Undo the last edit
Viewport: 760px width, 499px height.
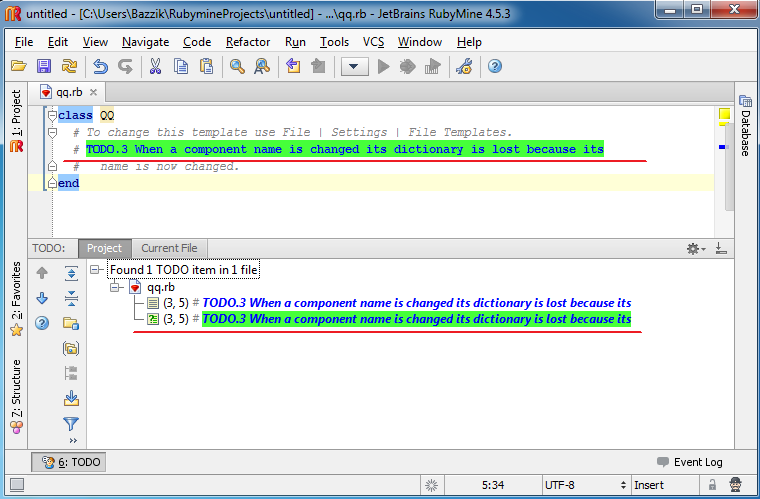pos(100,66)
